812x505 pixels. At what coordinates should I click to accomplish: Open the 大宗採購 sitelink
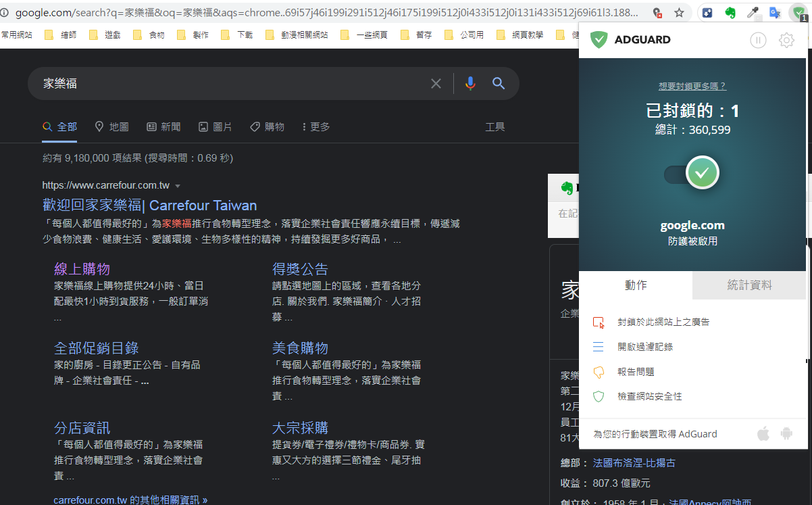300,428
